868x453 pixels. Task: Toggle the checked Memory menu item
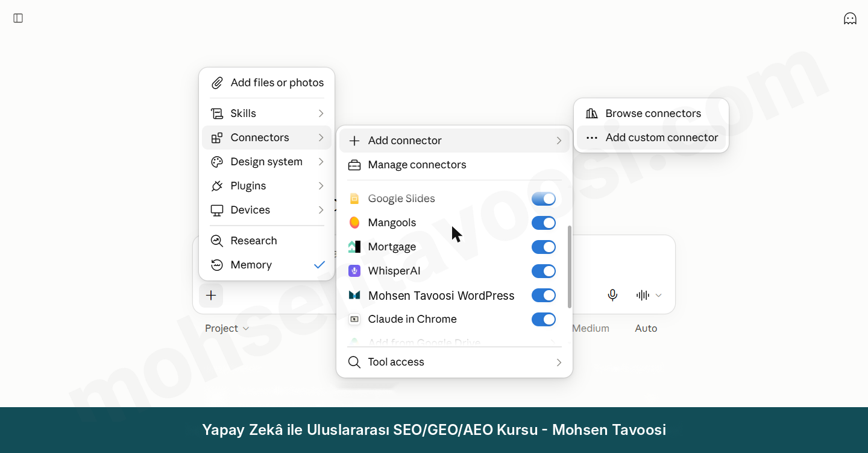pos(266,265)
